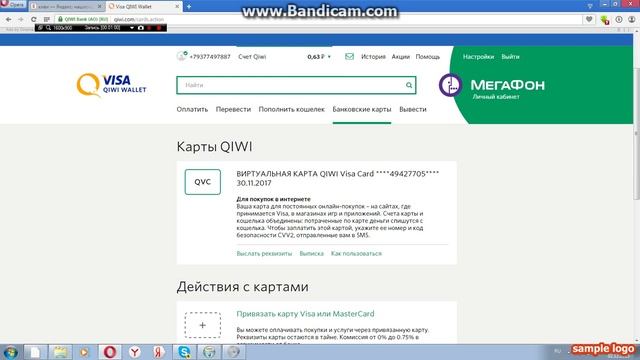This screenshot has height=360, width=640.
Task: Open a new browser tab with plus
Action: [189, 7]
